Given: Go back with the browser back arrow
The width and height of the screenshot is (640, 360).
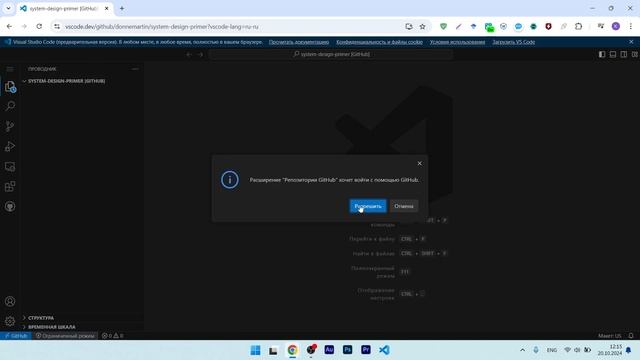Looking at the screenshot, I should coord(9,27).
